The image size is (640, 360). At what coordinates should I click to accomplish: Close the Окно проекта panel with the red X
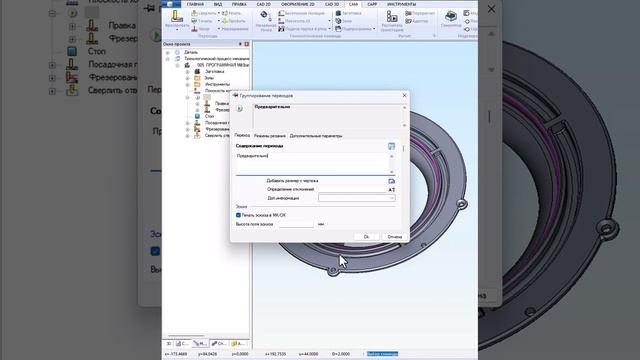[247, 44]
